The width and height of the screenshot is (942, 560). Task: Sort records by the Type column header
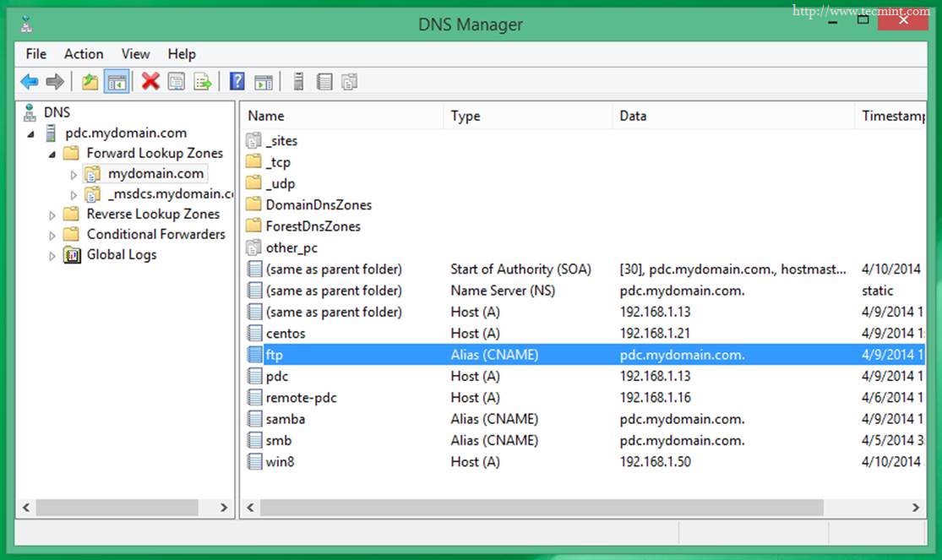[x=466, y=116]
